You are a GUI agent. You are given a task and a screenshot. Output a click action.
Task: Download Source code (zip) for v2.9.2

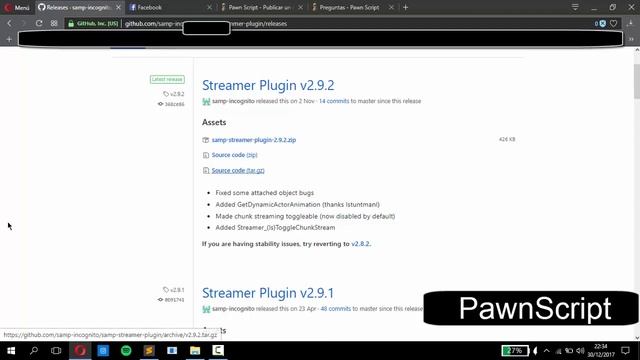click(x=235, y=155)
